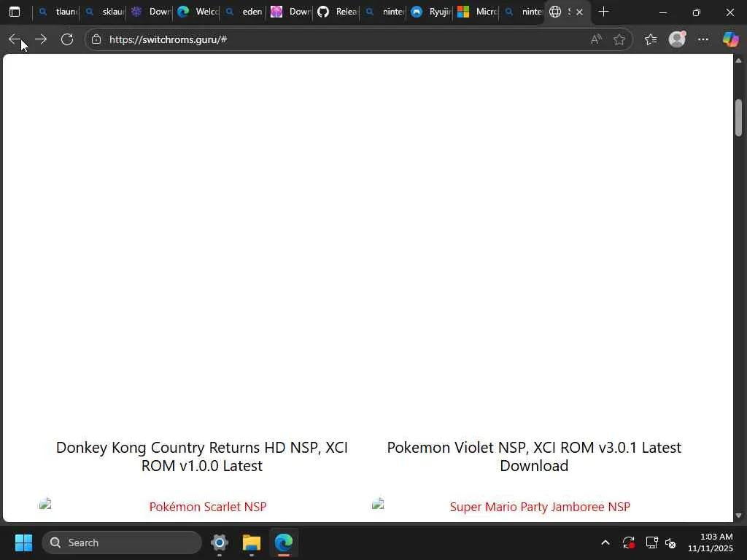The image size is (747, 560).
Task: Open the Settings app from taskbar
Action: 220,542
